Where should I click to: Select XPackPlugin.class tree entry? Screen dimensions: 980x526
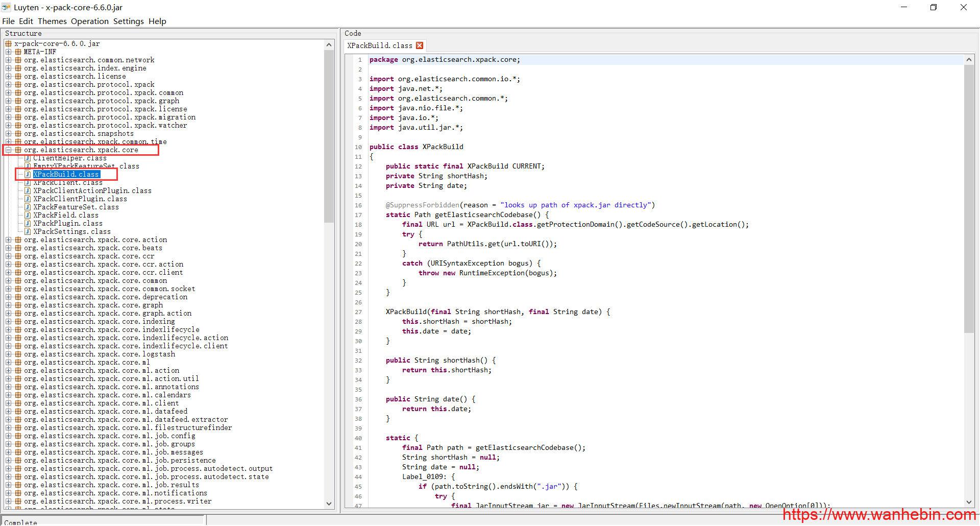(68, 224)
